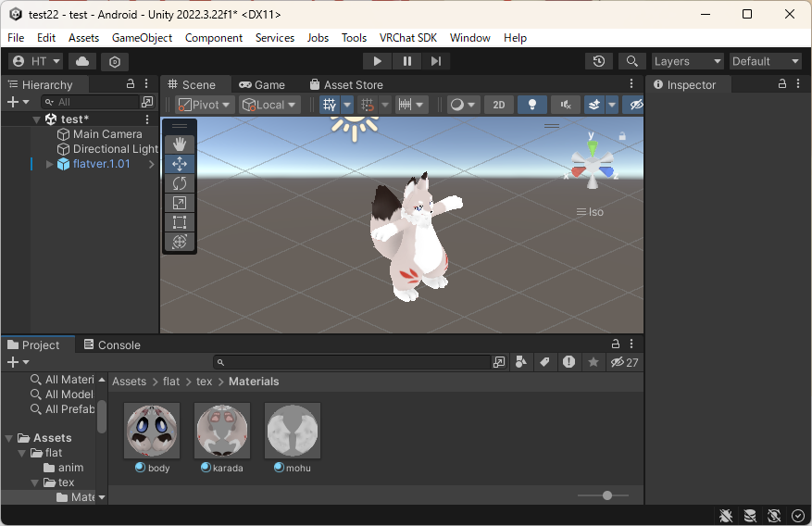
Task: Search by Label tag icon
Action: (x=544, y=362)
